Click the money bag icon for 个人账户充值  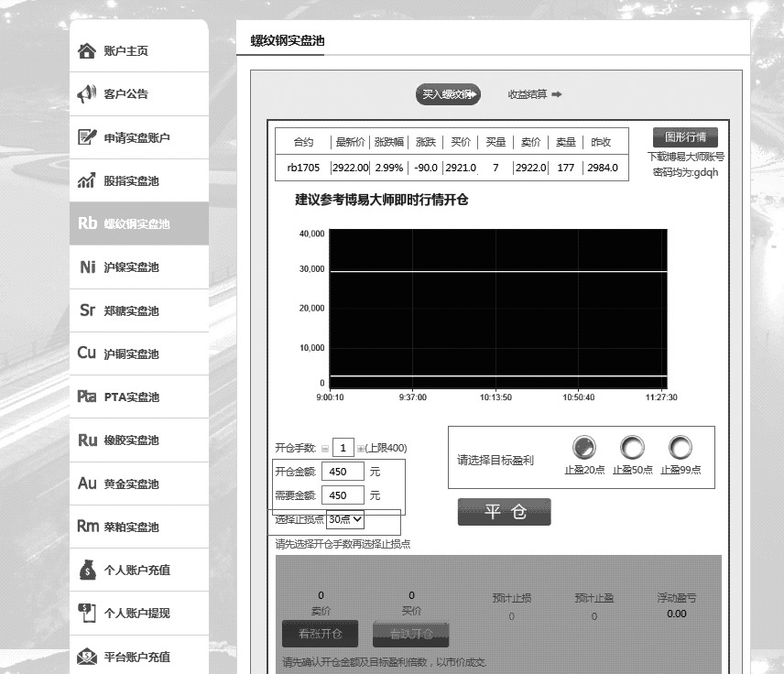click(88, 570)
